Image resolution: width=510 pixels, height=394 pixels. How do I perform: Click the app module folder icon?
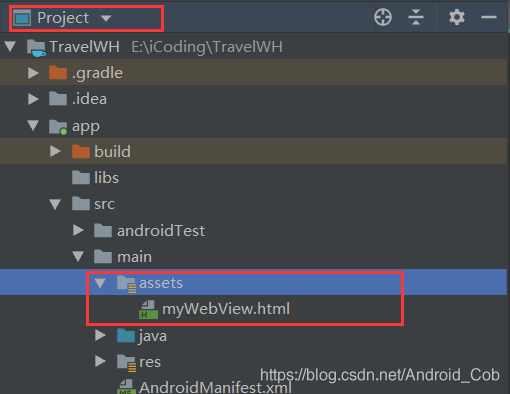click(x=58, y=127)
